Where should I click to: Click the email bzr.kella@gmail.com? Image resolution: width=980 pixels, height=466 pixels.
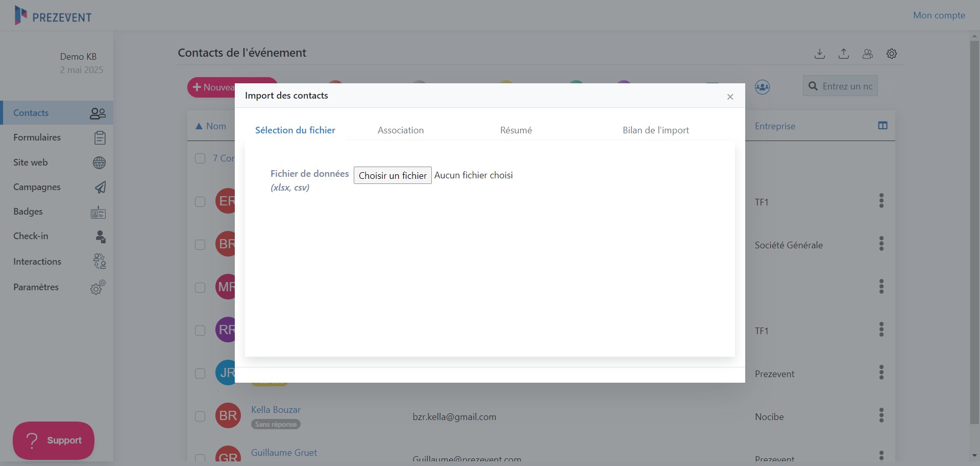pyautogui.click(x=454, y=417)
